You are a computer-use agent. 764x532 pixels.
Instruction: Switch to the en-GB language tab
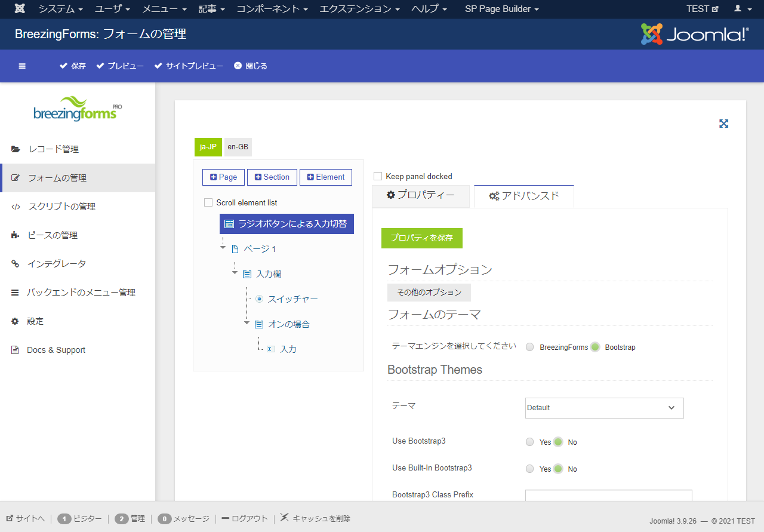pyautogui.click(x=238, y=147)
